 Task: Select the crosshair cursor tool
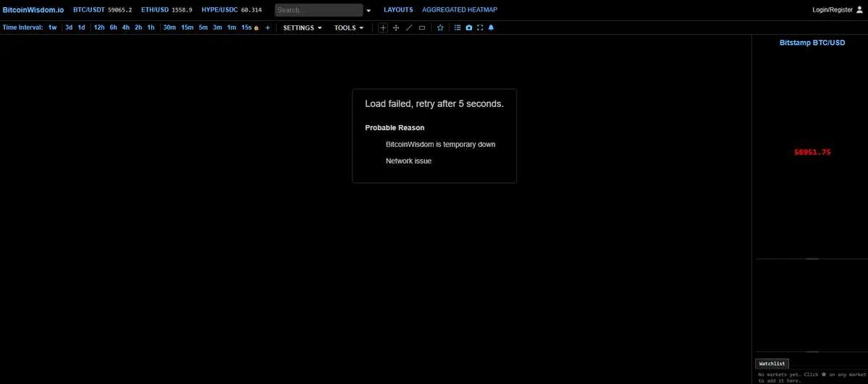(x=383, y=27)
